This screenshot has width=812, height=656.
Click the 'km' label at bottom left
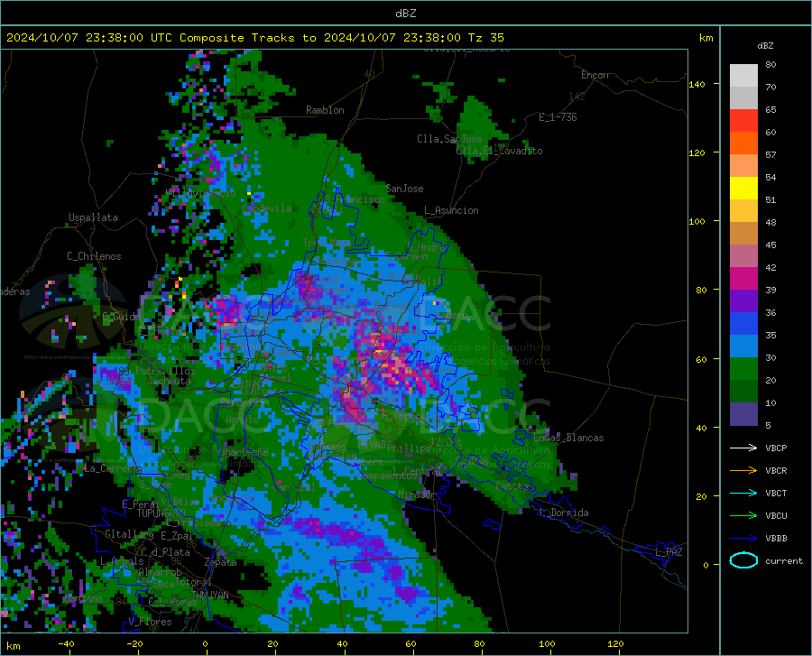coord(13,646)
